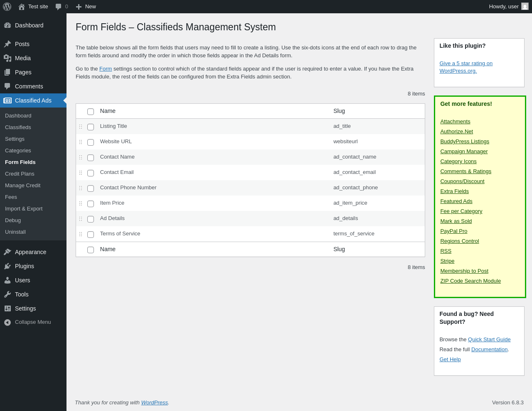Screen dimensions: 532x411
Task: Tick the Contact Email field checkbox
Action: [91, 173]
